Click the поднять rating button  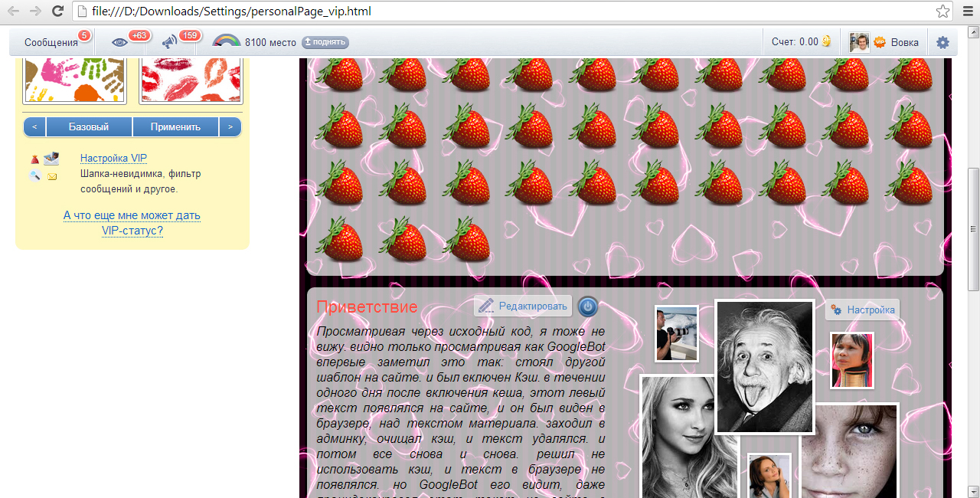(325, 42)
